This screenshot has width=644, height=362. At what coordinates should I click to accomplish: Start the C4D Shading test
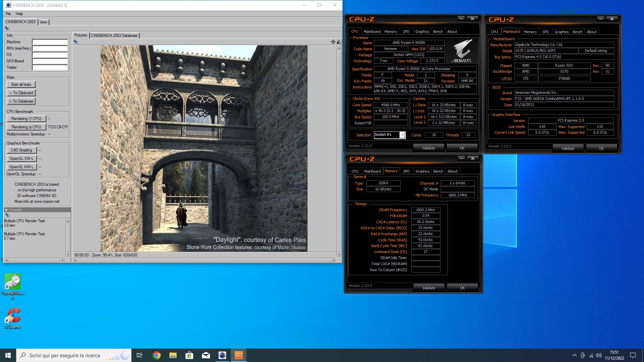[x=21, y=150]
